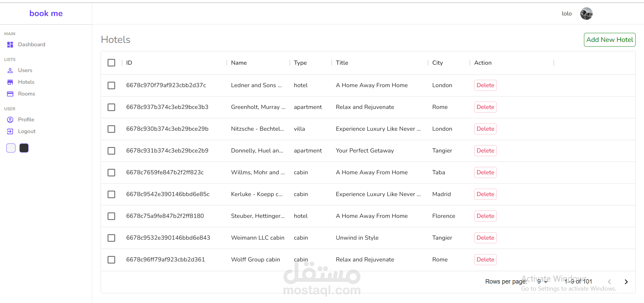Open the rows per page dropdown
The height and width of the screenshot is (303, 644).
tap(542, 282)
